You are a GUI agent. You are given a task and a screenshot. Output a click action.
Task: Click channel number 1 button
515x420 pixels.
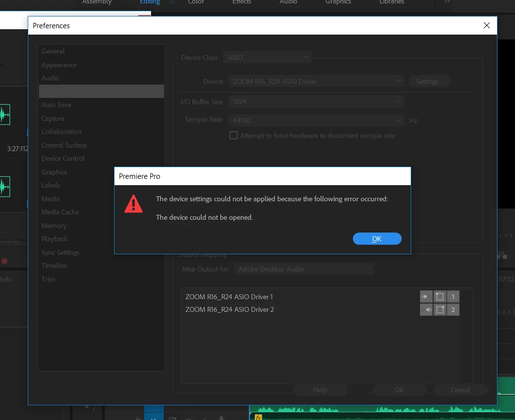[x=453, y=297]
